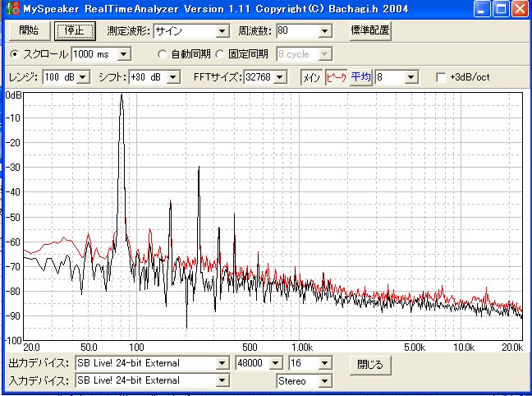The width and height of the screenshot is (532, 396).
Task: Expand the scroll time 1000 ms dropdown
Action: [x=125, y=54]
